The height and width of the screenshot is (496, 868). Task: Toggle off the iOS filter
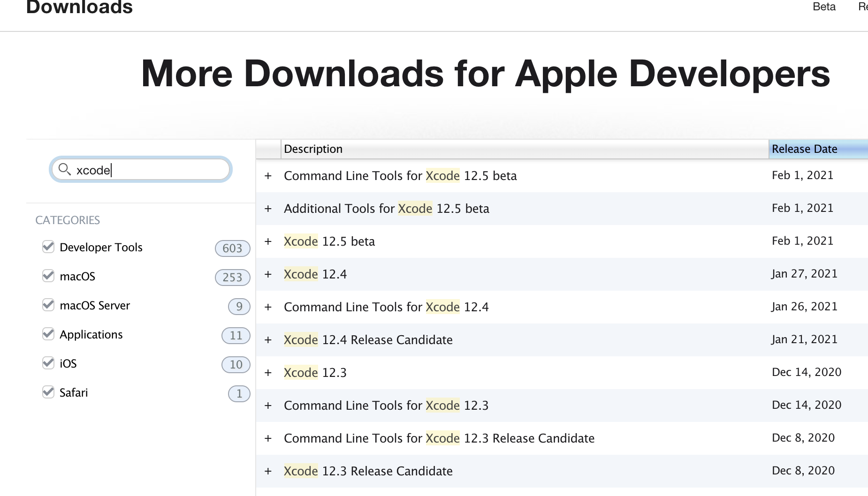(x=48, y=363)
